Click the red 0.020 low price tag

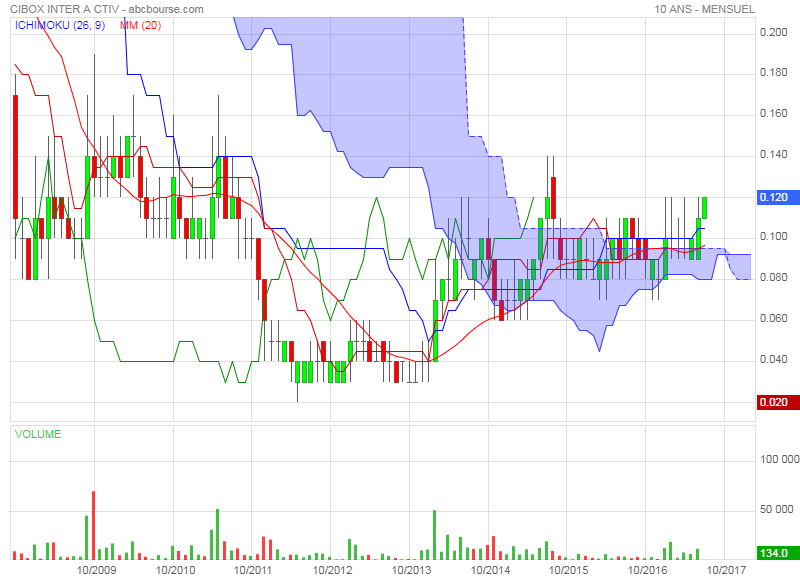pos(777,402)
